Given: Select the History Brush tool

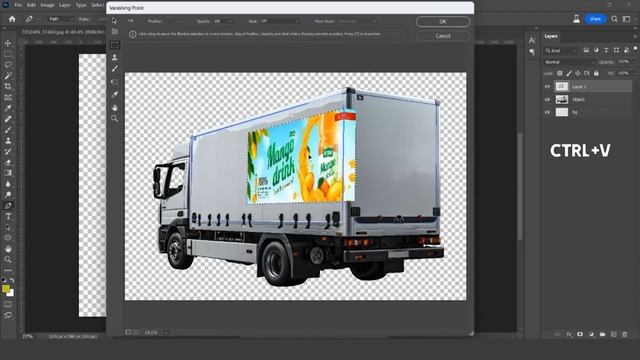Looking at the screenshot, I should [8, 151].
